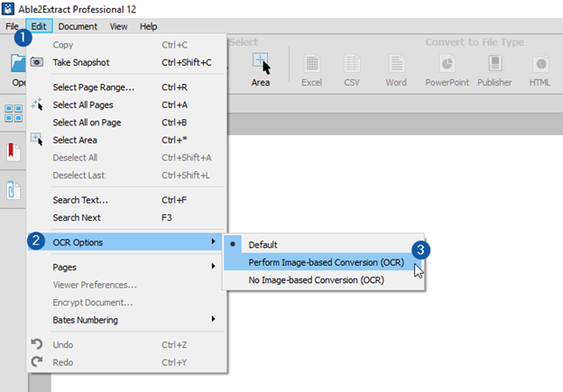Click Encrypt Document… menu entry

[126, 303]
